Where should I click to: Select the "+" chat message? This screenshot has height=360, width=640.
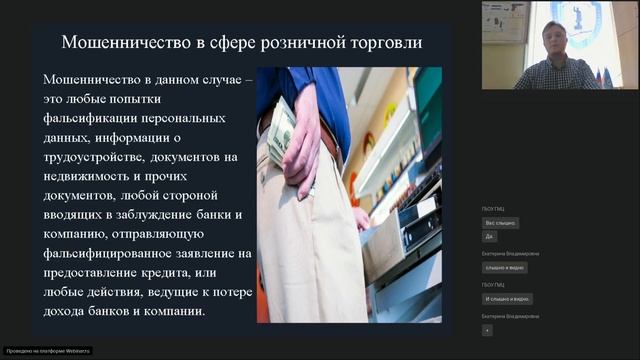coord(487,331)
